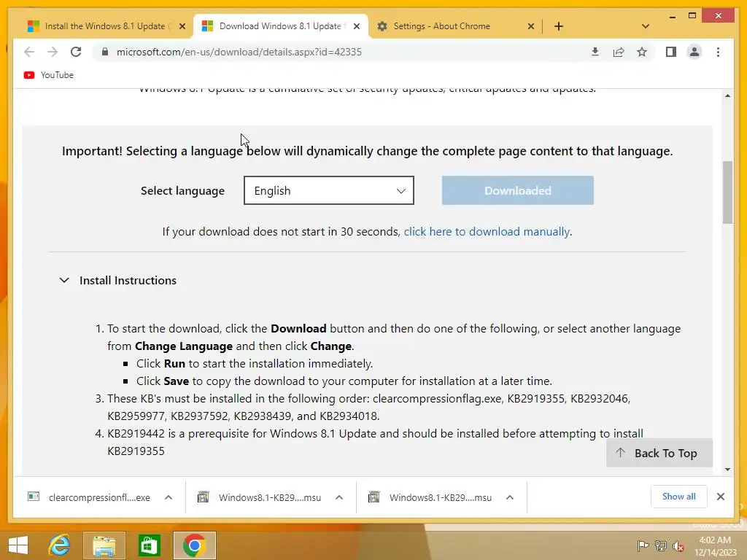Click the Downloaded button
Screen dimensions: 747x560
tap(517, 190)
